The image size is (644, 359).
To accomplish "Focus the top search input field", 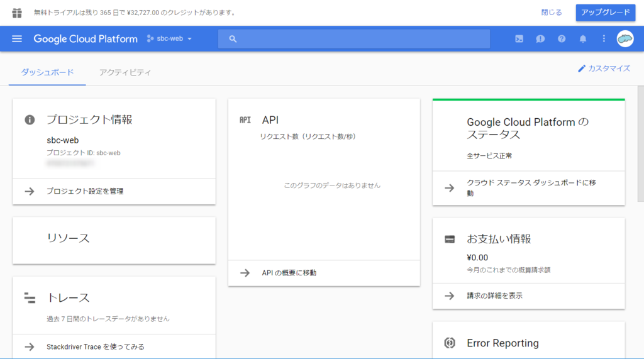I will (x=354, y=39).
